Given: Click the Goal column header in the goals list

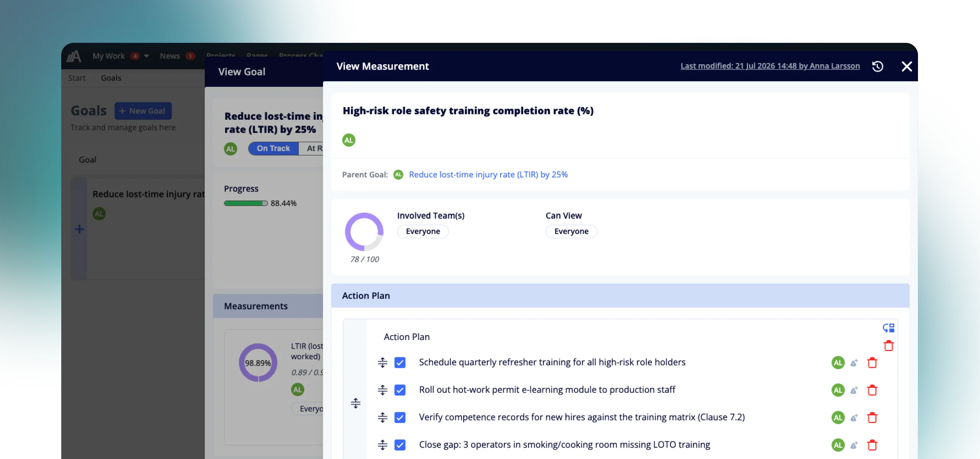Looking at the screenshot, I should [x=87, y=160].
